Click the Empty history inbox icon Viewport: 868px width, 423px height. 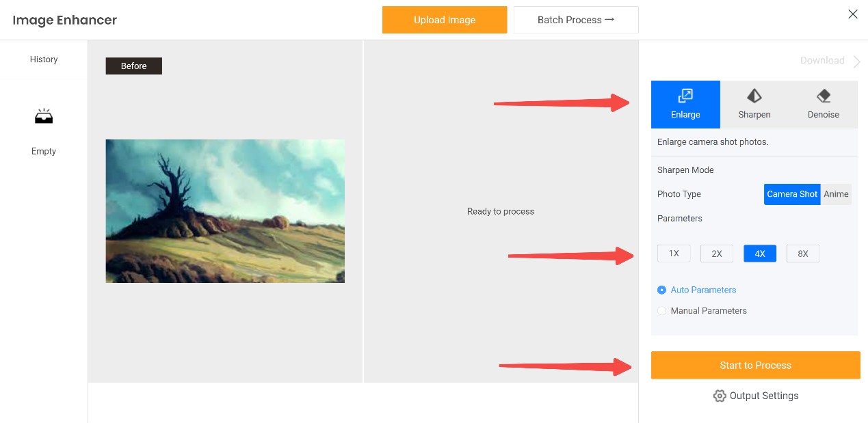[44, 117]
